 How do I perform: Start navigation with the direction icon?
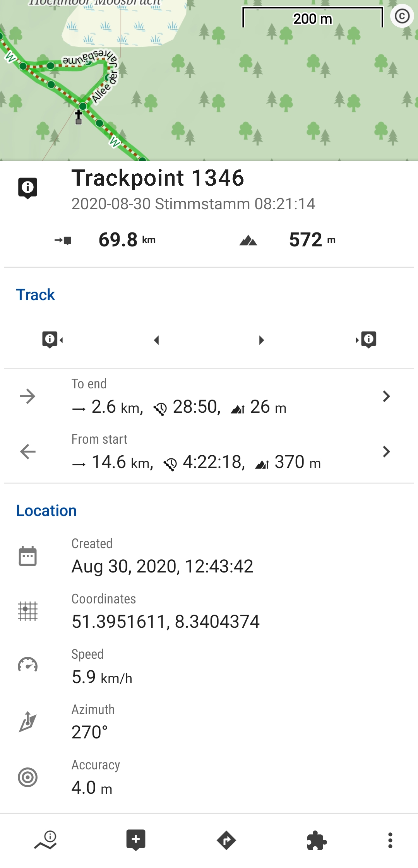pos(226,840)
